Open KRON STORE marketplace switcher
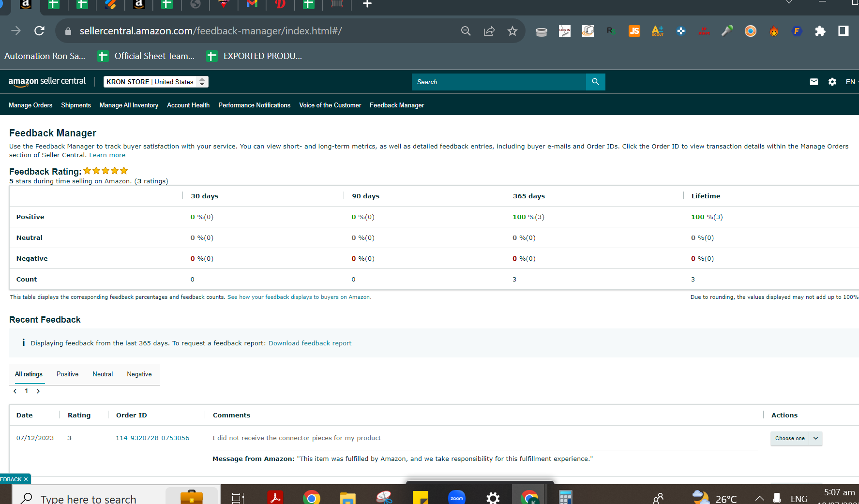 click(156, 82)
